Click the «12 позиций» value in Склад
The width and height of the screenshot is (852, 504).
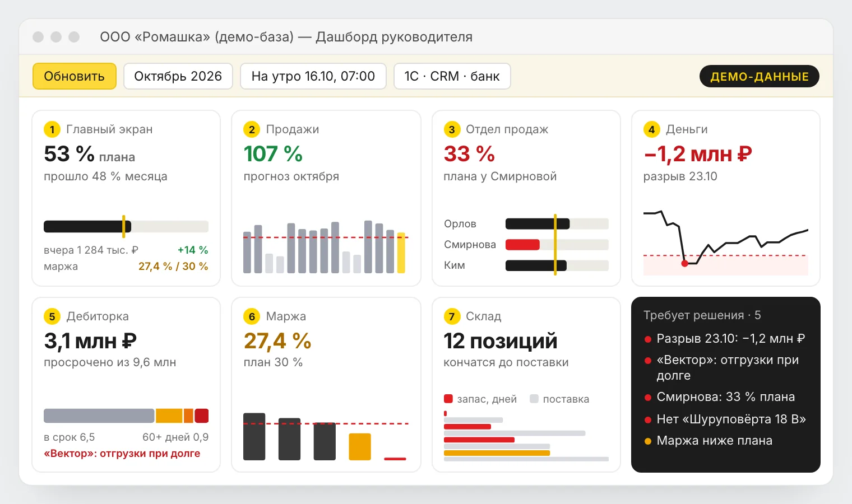501,341
